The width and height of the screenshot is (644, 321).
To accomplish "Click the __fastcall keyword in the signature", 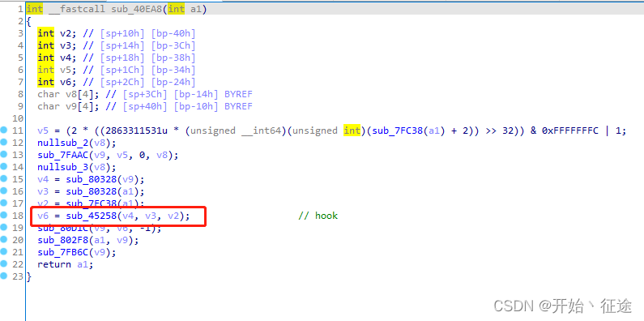I will click(77, 9).
